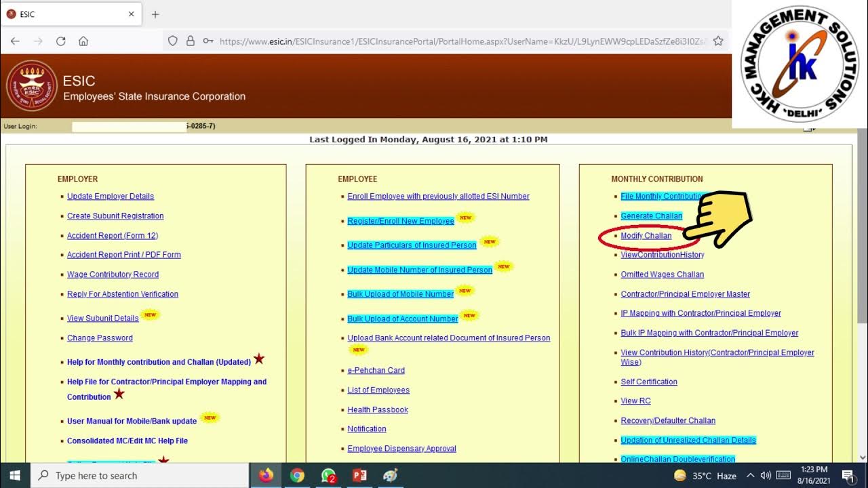Open Reply For Abstention Verification link

(x=123, y=294)
